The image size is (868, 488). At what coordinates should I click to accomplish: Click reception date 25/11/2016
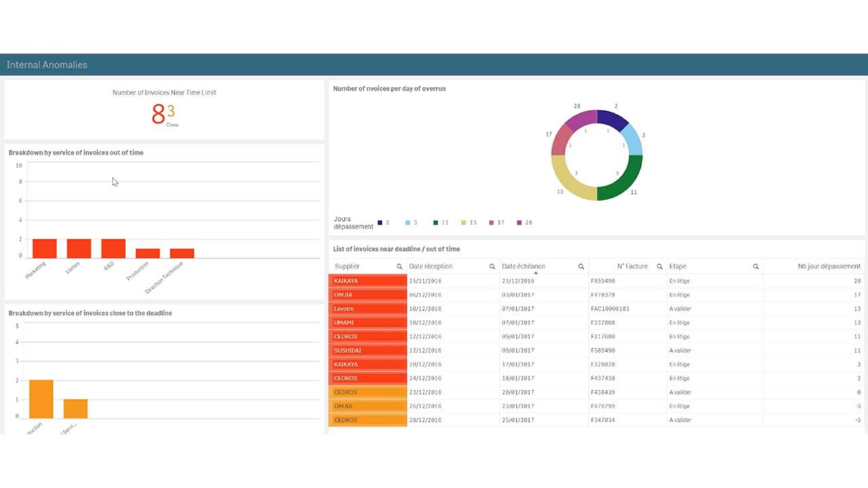[x=425, y=281]
